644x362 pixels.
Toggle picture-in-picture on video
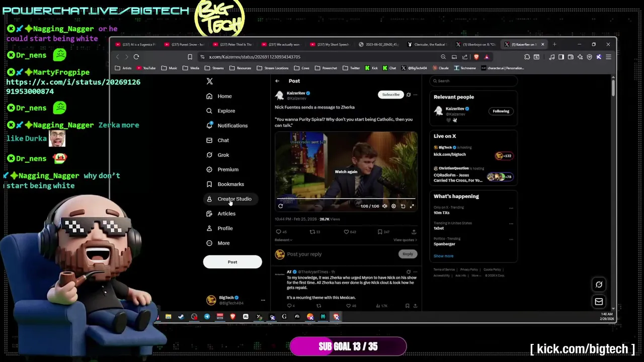[403, 206]
